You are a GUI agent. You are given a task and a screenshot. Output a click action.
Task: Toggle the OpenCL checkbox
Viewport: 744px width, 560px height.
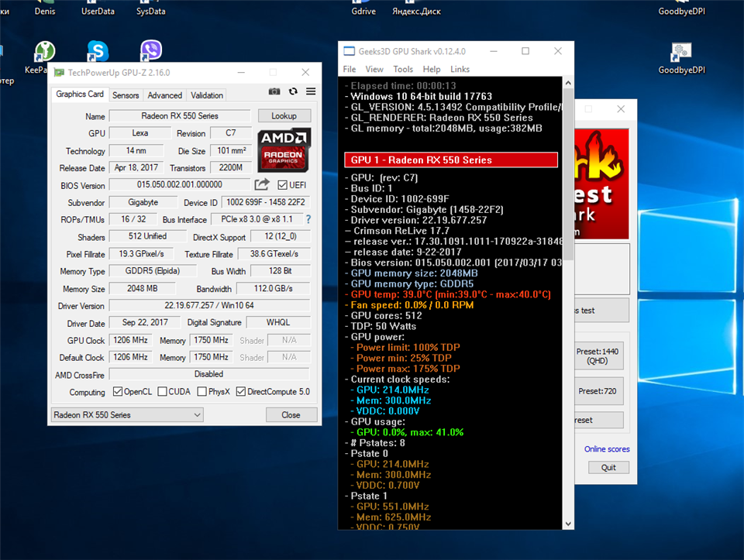click(118, 392)
